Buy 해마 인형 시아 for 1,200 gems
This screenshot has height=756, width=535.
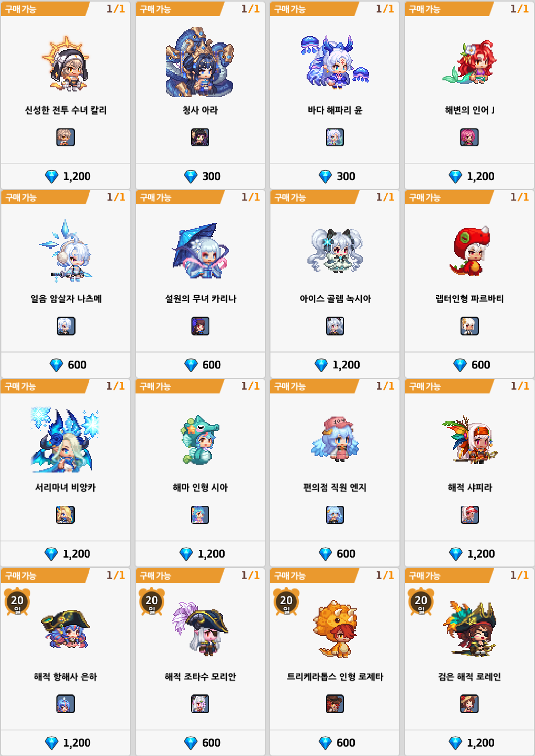coord(200,554)
